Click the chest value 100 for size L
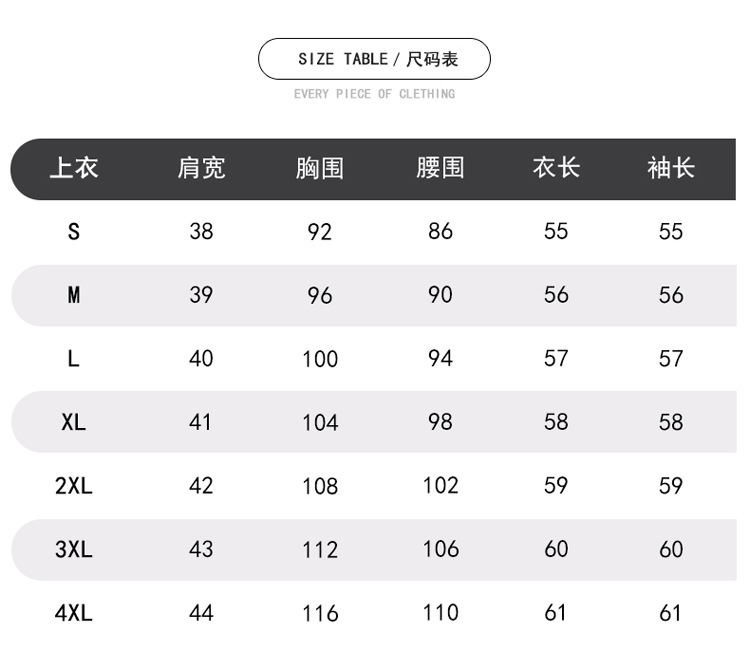This screenshot has width=750, height=670. click(x=320, y=359)
